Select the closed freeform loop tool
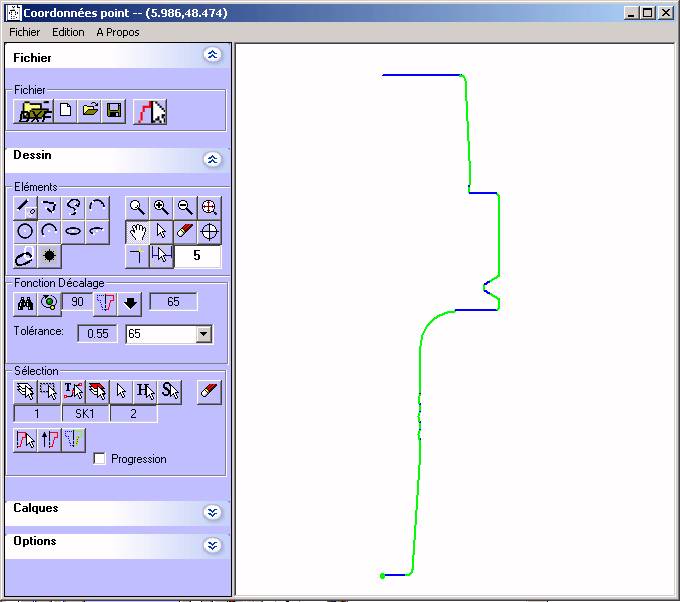680x602 pixels. 25,256
